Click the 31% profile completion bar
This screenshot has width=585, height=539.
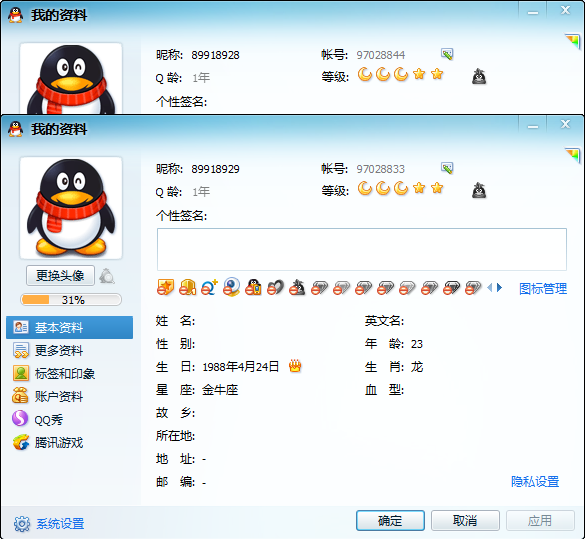pos(71,300)
